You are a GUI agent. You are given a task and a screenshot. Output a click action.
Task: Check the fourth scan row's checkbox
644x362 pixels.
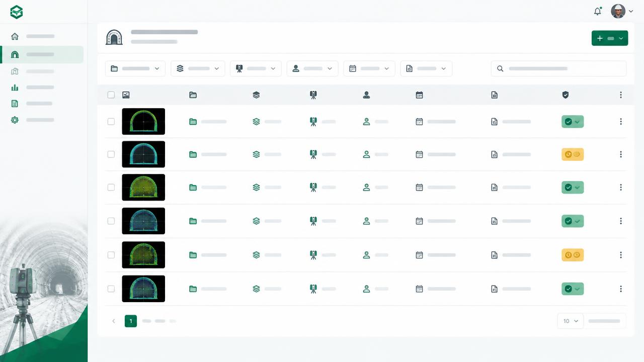tap(111, 221)
